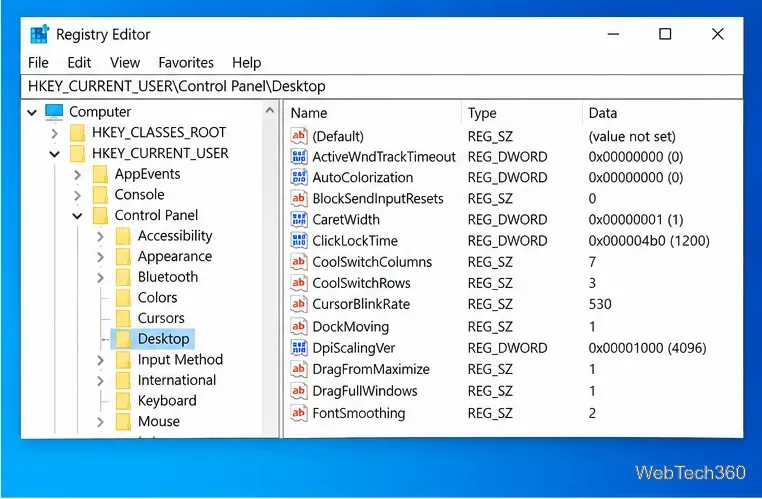
Task: Expand the HKEY_CLASSES_ROOT hive
Action: click(x=54, y=133)
